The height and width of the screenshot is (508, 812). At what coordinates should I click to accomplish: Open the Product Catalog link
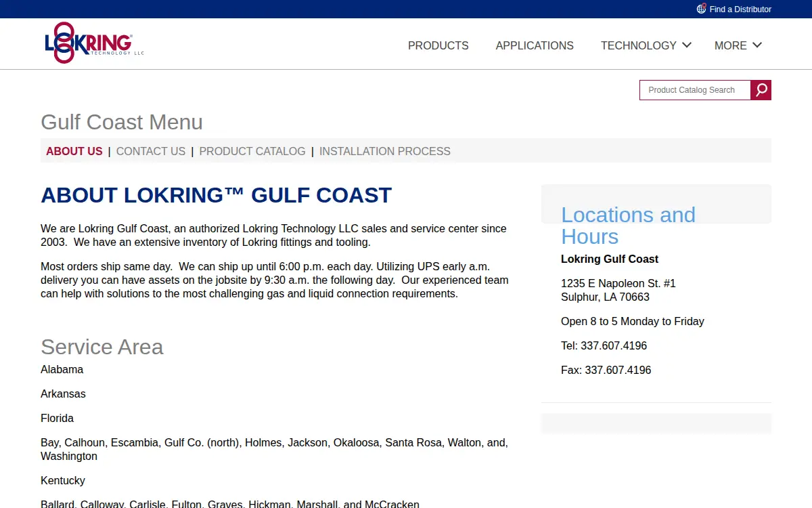pos(252,152)
